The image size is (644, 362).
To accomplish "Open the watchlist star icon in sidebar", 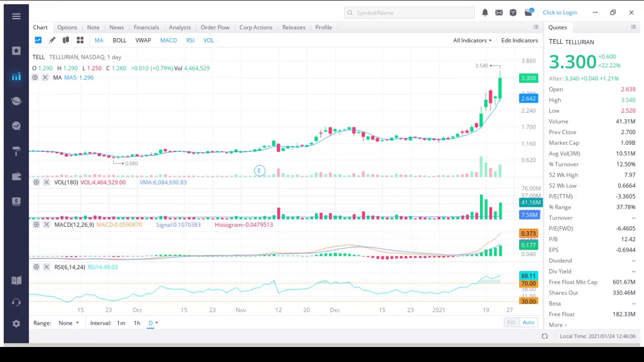I will click(x=16, y=51).
